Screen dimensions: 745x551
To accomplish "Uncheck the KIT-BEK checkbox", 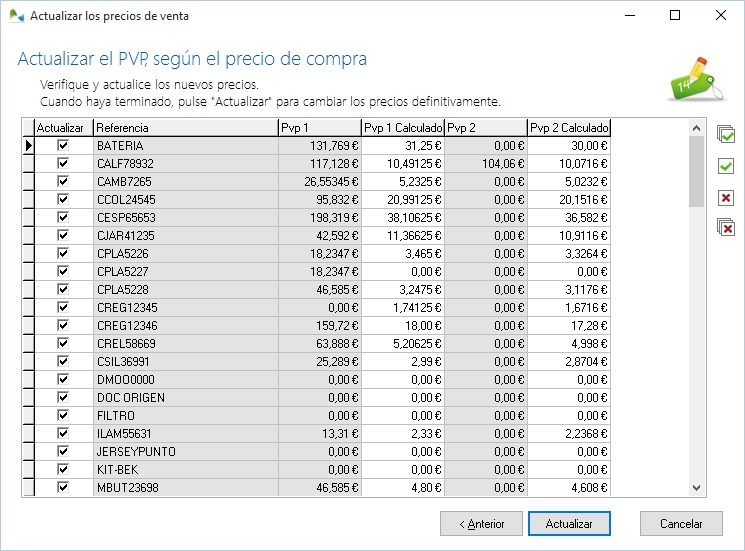I will pyautogui.click(x=63, y=469).
